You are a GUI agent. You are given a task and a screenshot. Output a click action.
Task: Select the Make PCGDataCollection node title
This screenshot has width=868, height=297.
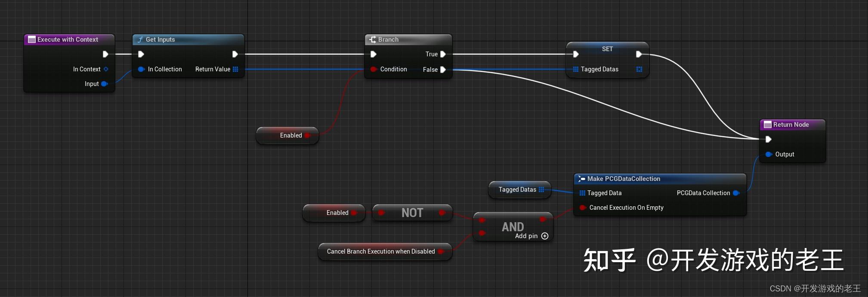pyautogui.click(x=624, y=179)
